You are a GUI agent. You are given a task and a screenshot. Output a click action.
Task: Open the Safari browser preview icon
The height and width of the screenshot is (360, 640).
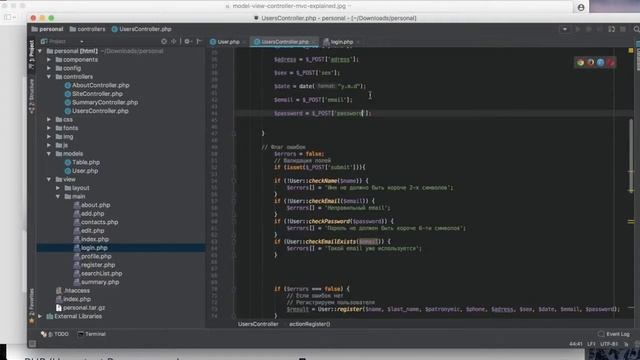coord(600,62)
